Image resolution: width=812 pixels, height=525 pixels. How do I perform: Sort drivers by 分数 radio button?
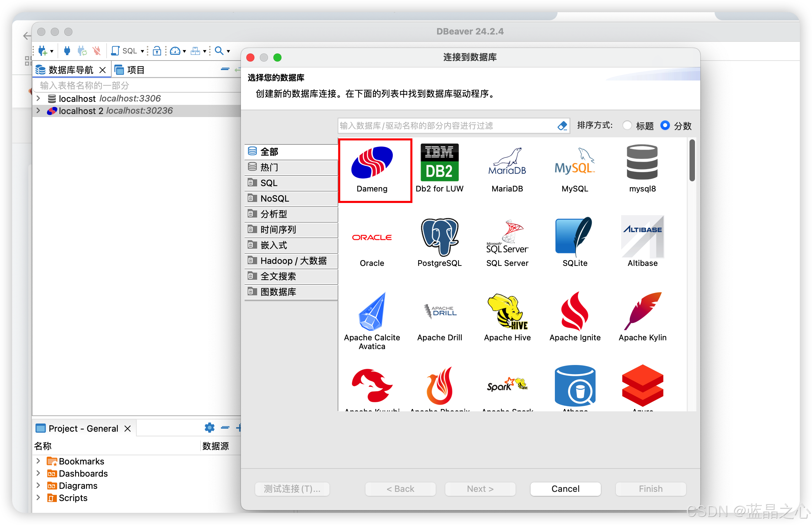point(664,125)
